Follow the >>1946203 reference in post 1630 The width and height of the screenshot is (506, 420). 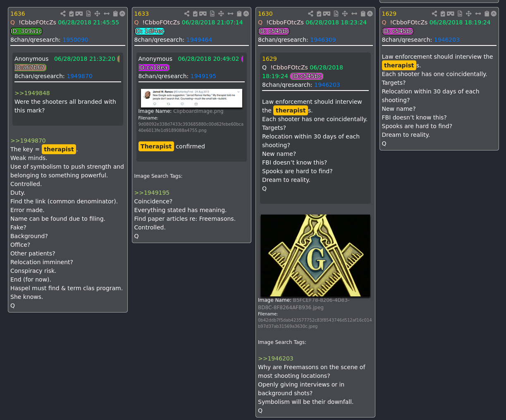[x=276, y=358]
